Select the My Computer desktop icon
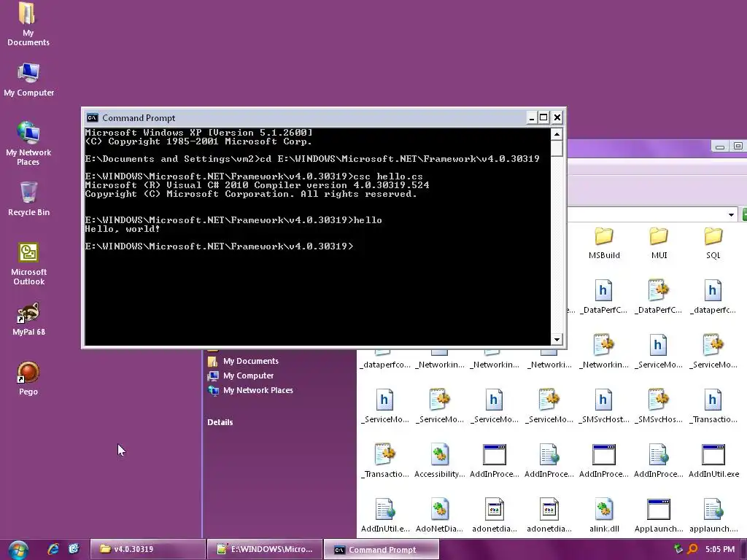The image size is (747, 560). 28,79
